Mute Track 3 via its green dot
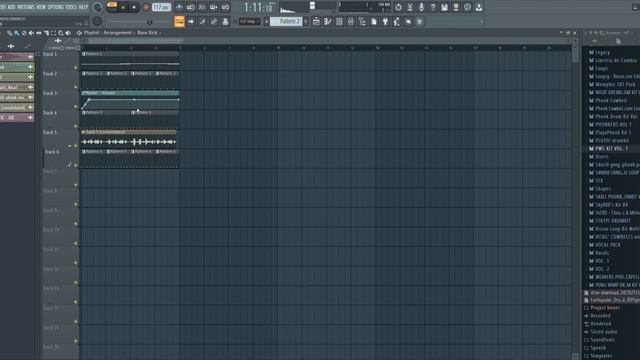The height and width of the screenshot is (360, 640). 76,107
